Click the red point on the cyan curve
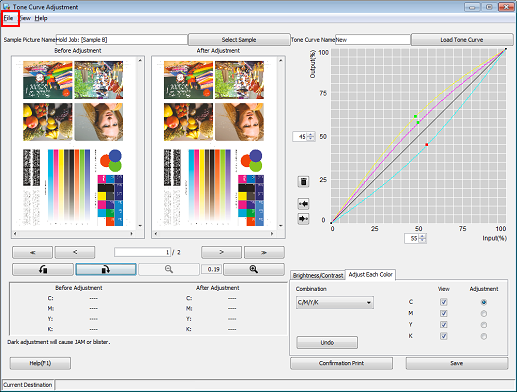Image resolution: width=517 pixels, height=392 pixels. (x=427, y=145)
